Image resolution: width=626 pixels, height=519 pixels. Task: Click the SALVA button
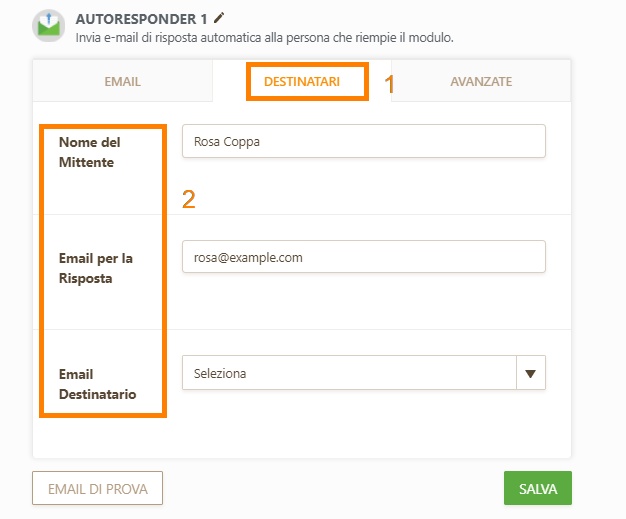click(538, 488)
